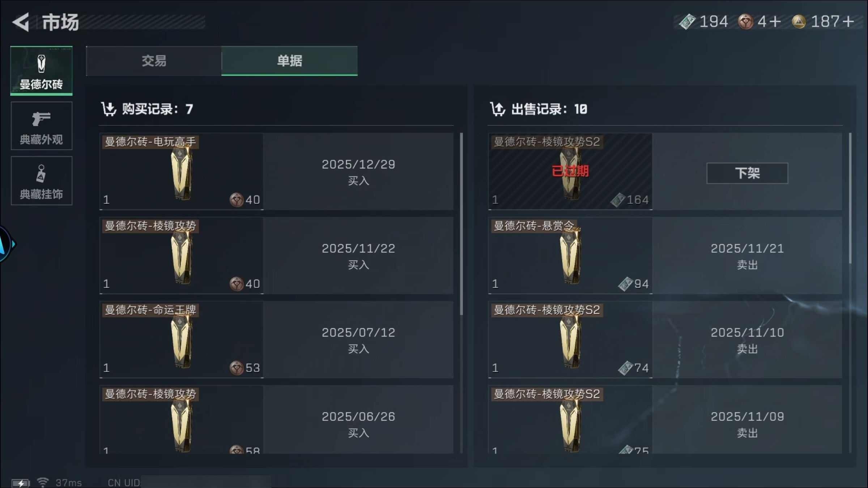
Task: Select the 曼德尔砖-悬赏令 sale record
Action: (x=665, y=255)
